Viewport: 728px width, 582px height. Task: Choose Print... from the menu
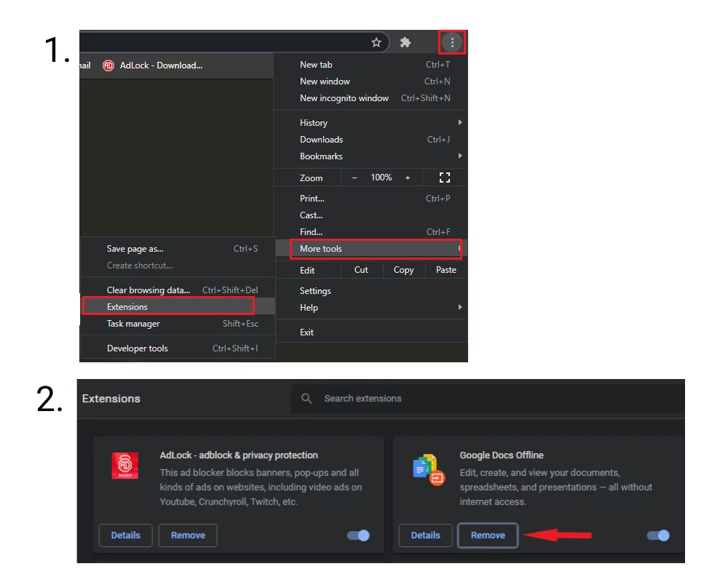pyautogui.click(x=371, y=198)
